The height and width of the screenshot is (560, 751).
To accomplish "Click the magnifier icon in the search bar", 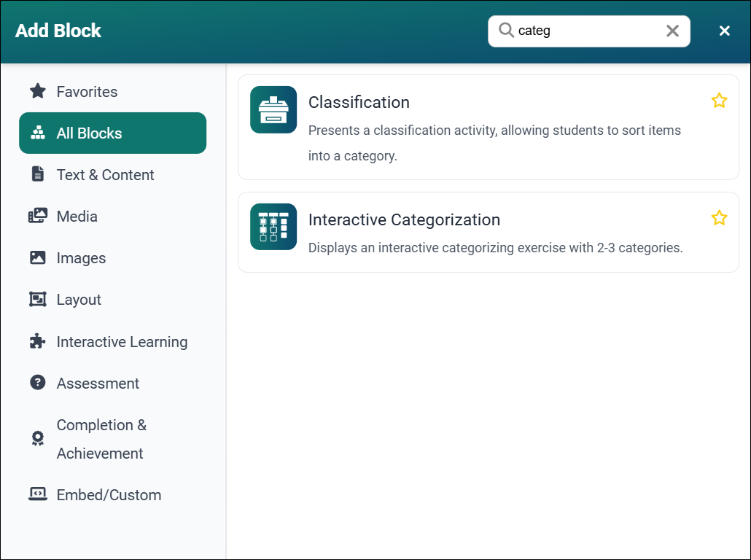I will pyautogui.click(x=506, y=31).
